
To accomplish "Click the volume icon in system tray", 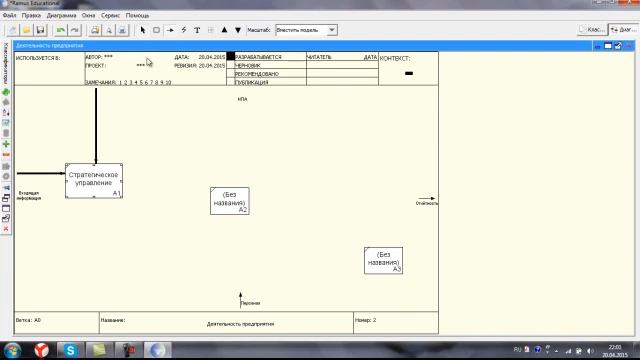I will (590, 351).
